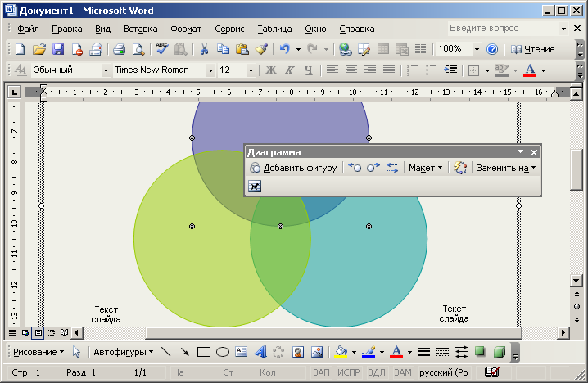Align text left
The width and height of the screenshot is (588, 383).
coord(332,70)
